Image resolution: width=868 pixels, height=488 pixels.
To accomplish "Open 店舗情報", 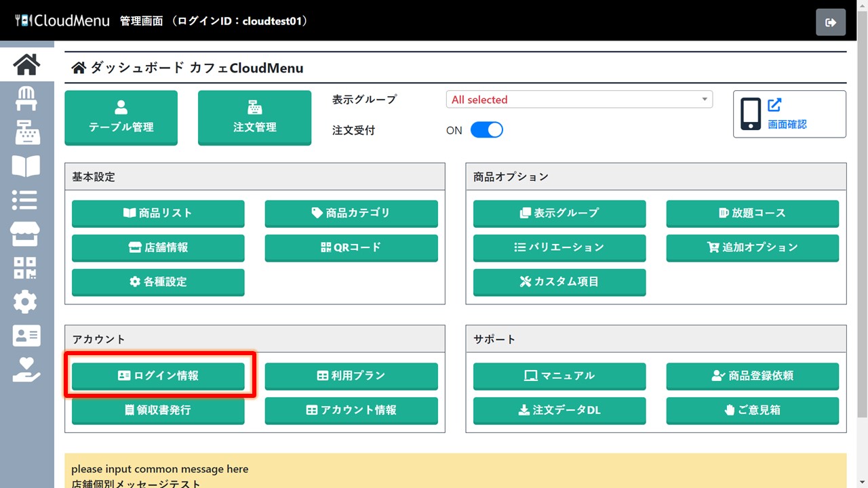I will tap(158, 248).
